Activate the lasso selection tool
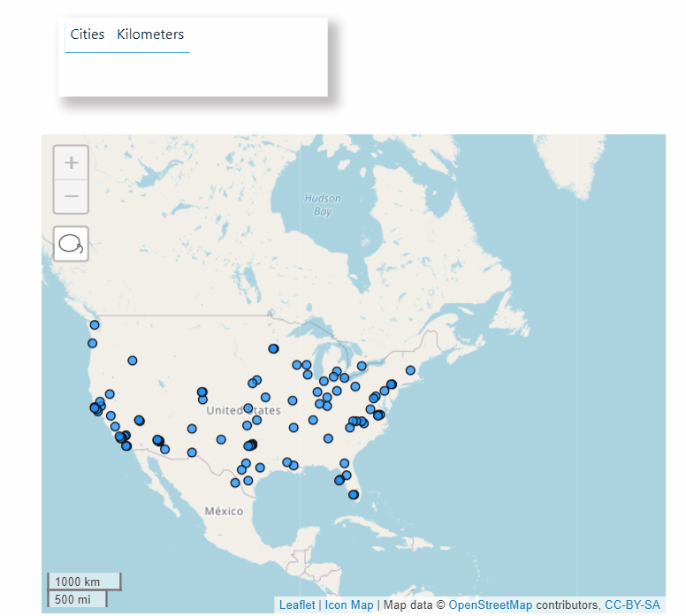This screenshot has height=616, width=686. pyautogui.click(x=72, y=244)
